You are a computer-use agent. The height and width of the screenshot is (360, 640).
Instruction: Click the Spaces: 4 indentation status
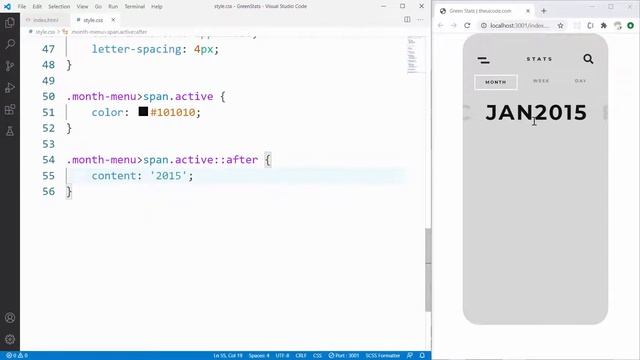click(259, 356)
